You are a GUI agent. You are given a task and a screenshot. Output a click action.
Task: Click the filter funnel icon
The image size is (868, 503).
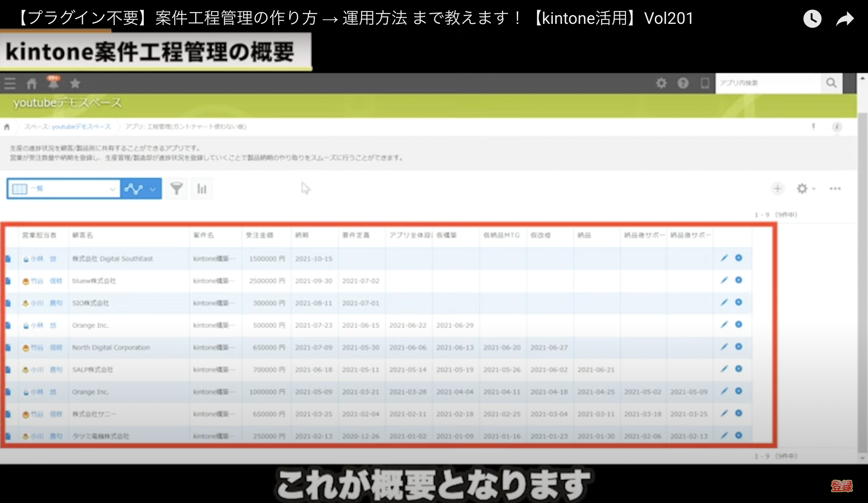pos(176,189)
